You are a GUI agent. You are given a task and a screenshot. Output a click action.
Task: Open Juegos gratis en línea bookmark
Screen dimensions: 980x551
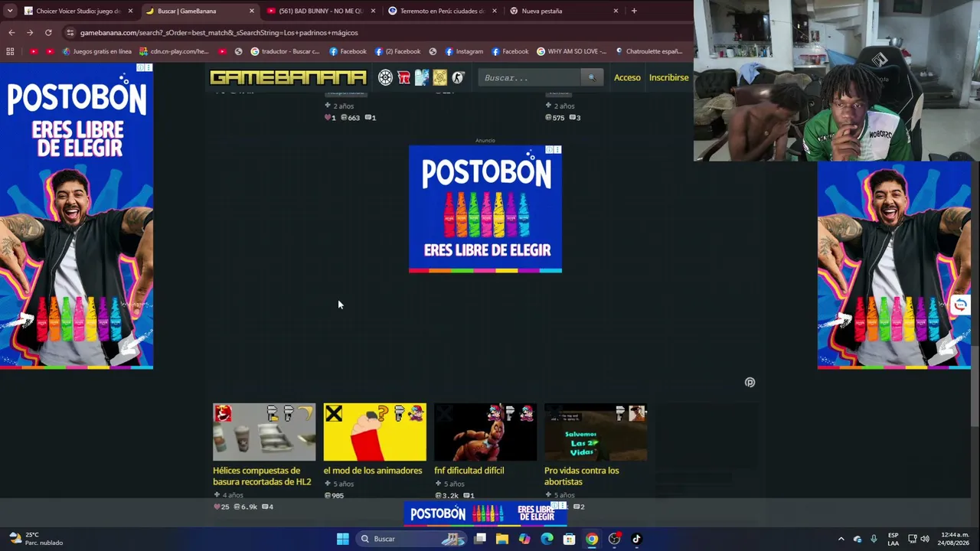coord(97,51)
